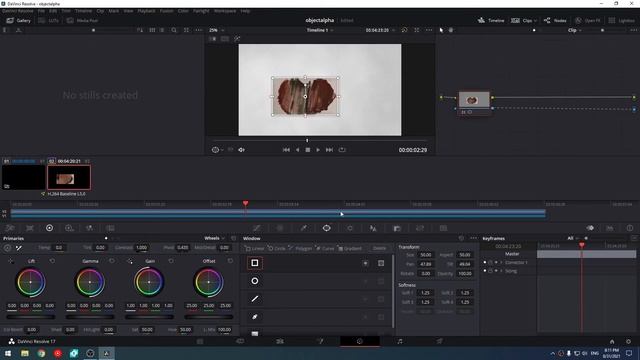Delete the selected window
The width and height of the screenshot is (640, 360).
379,248
